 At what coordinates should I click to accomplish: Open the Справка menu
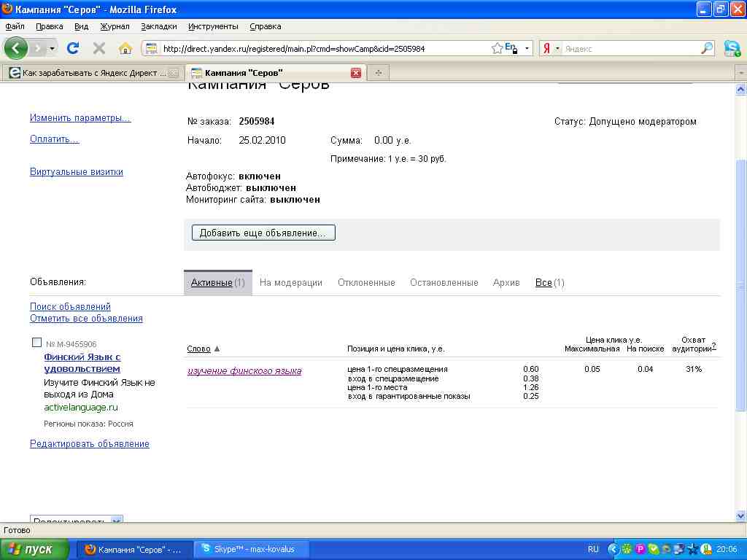pyautogui.click(x=265, y=27)
